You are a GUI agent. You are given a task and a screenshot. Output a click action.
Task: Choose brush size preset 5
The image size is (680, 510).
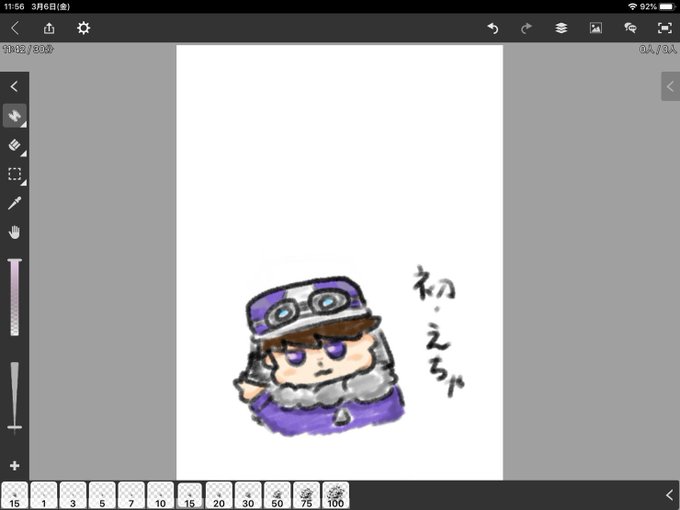tap(102, 495)
